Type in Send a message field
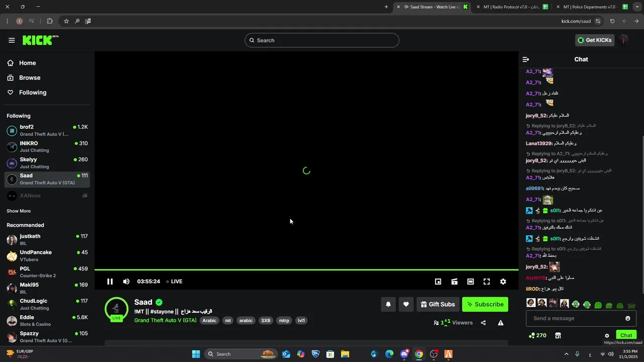644x362 pixels. [x=574, y=318]
